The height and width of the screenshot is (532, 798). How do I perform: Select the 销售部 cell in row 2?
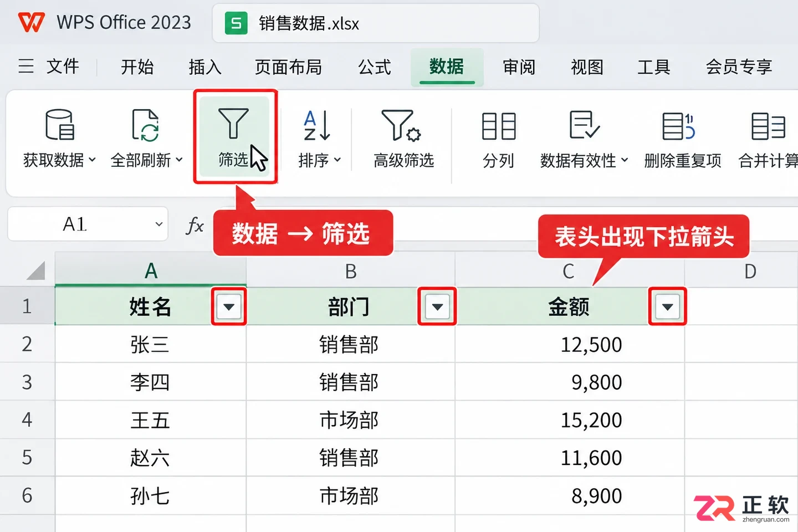(x=350, y=344)
